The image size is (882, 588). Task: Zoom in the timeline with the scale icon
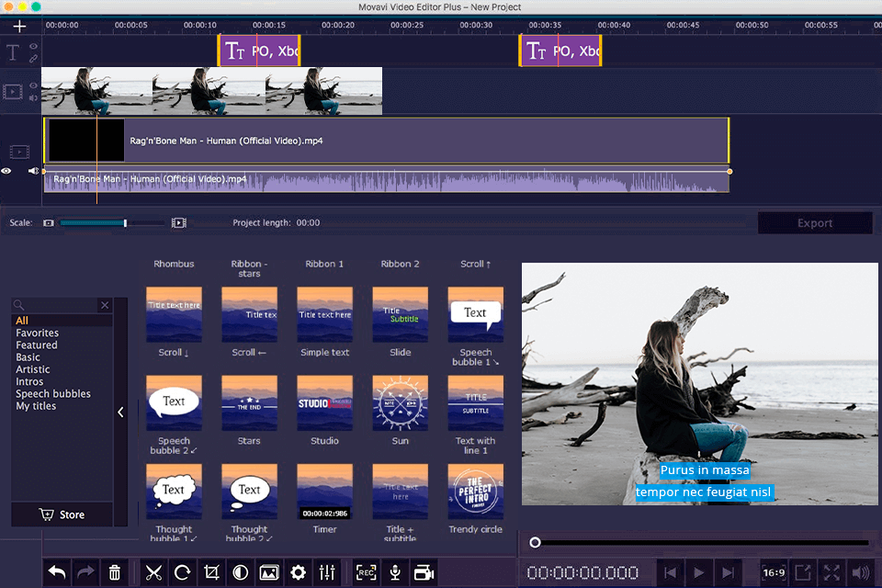click(x=179, y=223)
